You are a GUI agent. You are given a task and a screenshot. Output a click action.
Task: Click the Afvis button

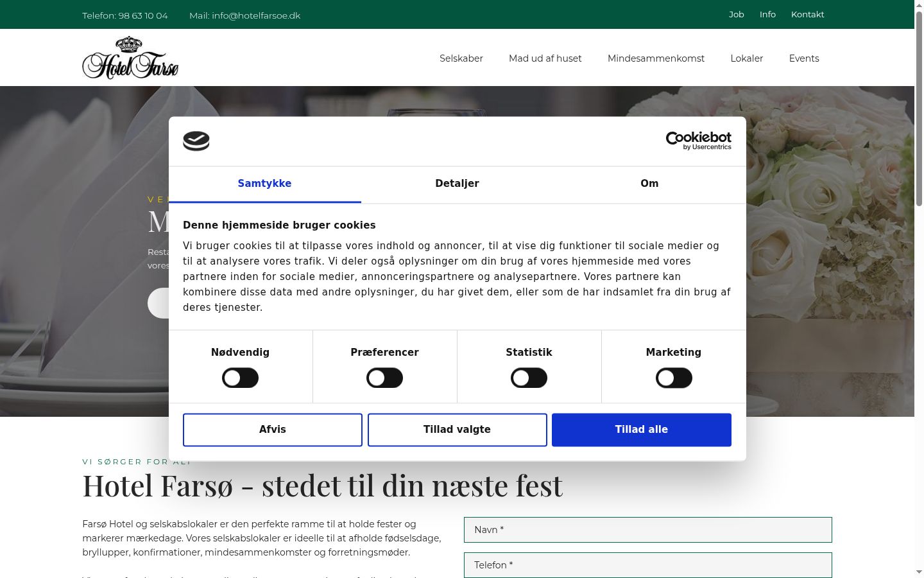(273, 430)
